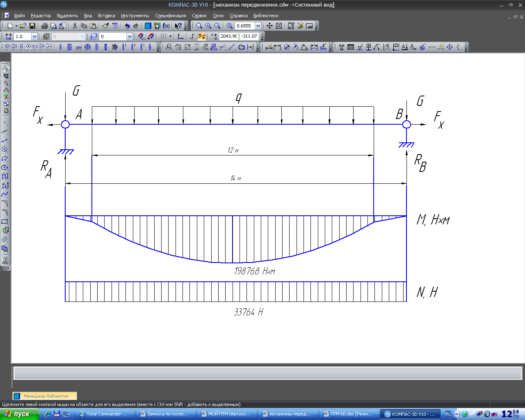Click the Zoom in magnifier icon

(x=208, y=26)
